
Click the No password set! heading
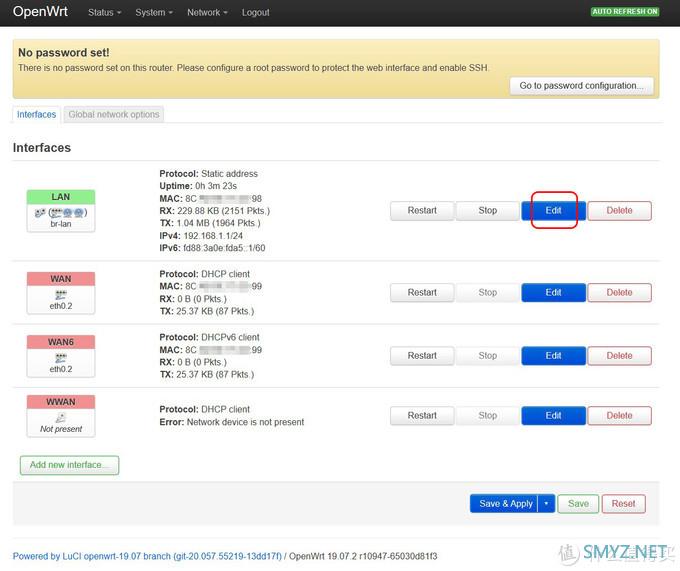pyautogui.click(x=64, y=52)
